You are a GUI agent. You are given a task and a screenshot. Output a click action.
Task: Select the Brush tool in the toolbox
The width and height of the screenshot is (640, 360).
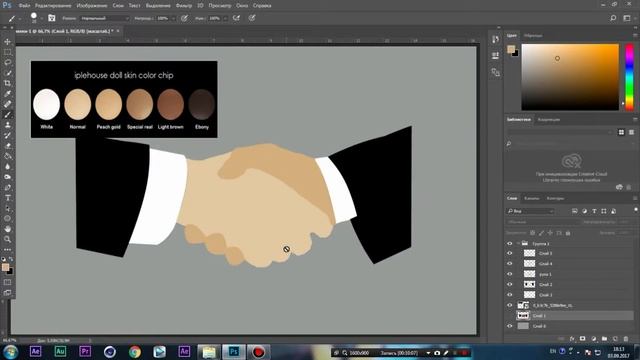pyautogui.click(x=7, y=115)
